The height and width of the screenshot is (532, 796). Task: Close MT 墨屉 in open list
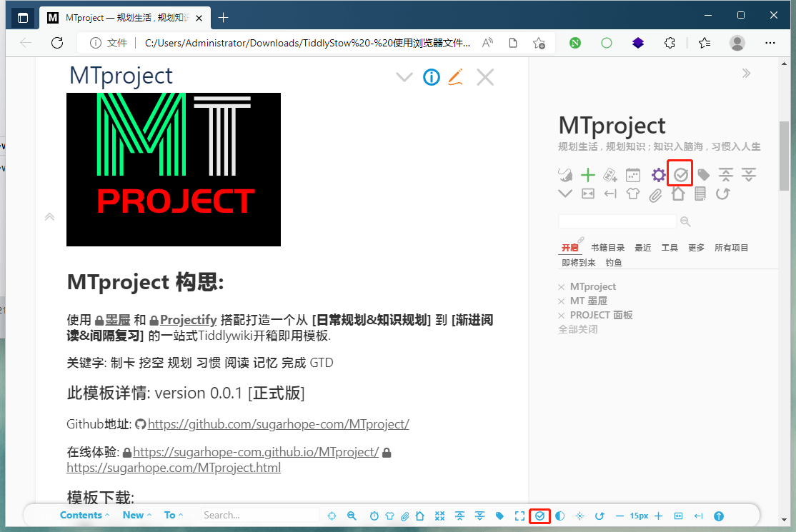tap(562, 301)
